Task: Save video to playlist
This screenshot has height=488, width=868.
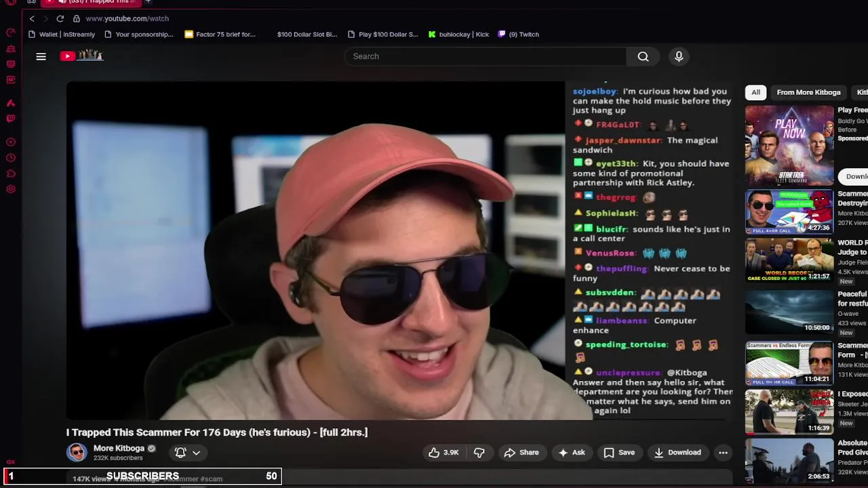Action: pyautogui.click(x=619, y=452)
